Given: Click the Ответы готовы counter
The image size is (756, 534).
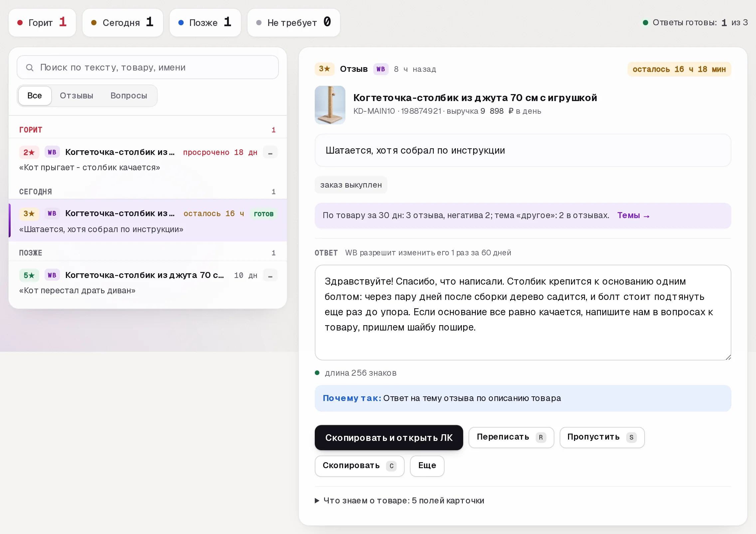Looking at the screenshot, I should 695,23.
